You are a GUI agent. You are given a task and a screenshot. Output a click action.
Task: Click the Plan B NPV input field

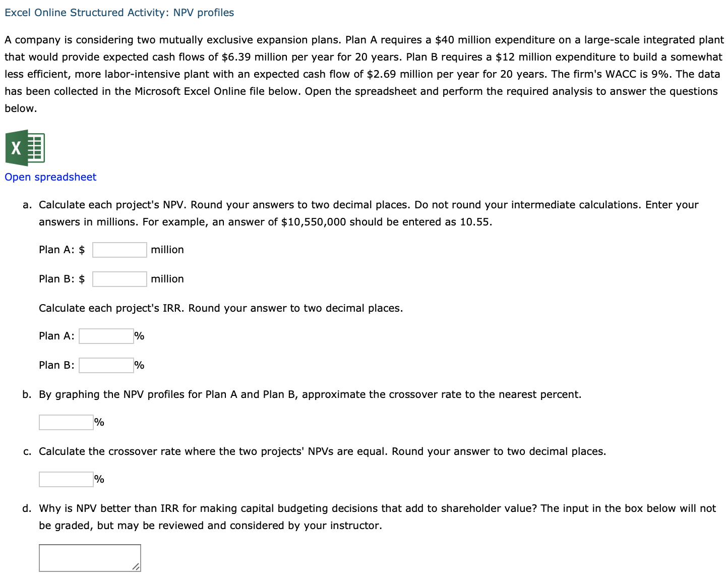pos(119,279)
